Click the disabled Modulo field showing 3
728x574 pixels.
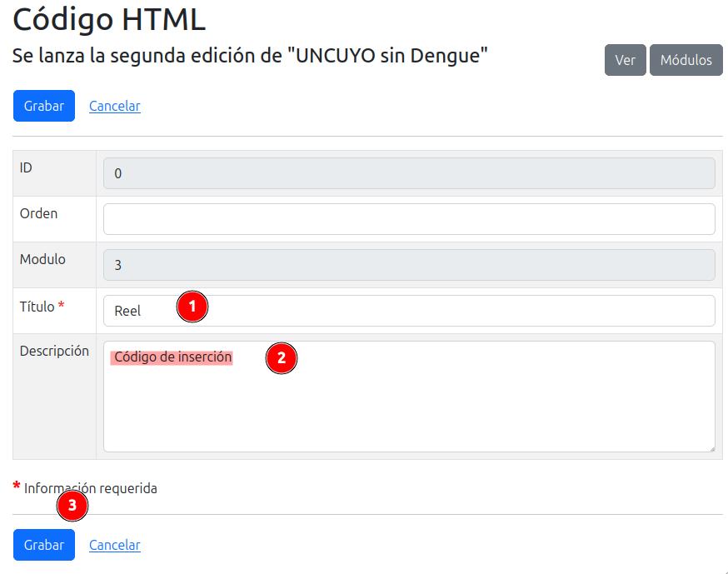[x=408, y=265]
